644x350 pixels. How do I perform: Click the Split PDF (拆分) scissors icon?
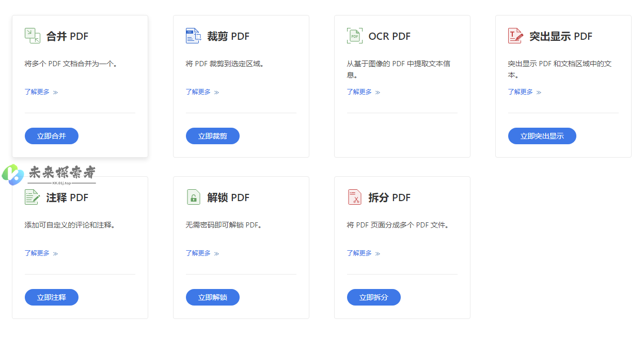pos(354,197)
